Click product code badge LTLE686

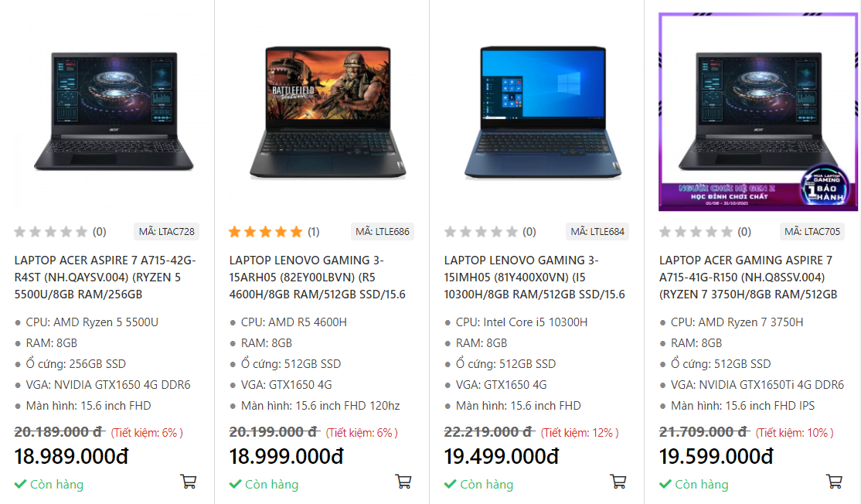[x=383, y=231]
